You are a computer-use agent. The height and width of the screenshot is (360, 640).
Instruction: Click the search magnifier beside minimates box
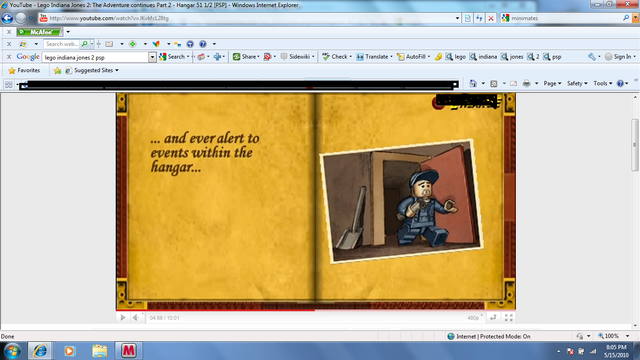coord(626,18)
